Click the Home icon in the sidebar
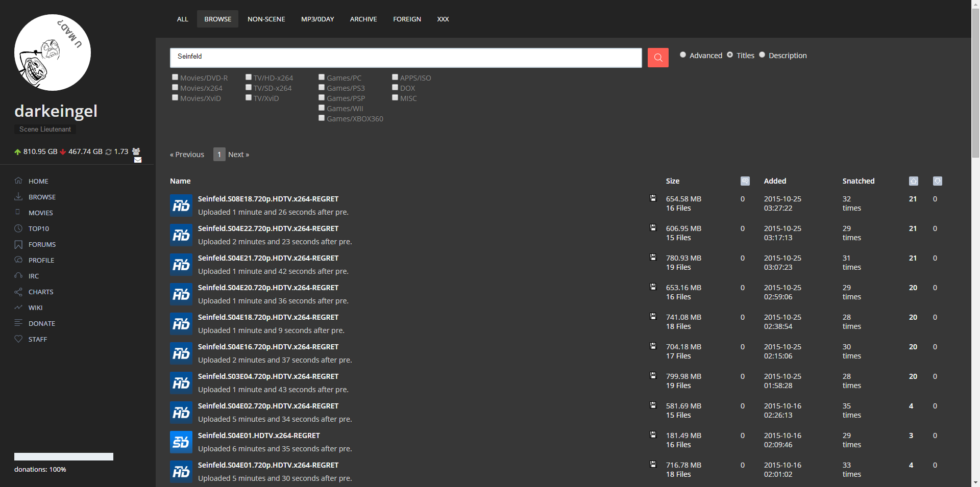 tap(18, 181)
